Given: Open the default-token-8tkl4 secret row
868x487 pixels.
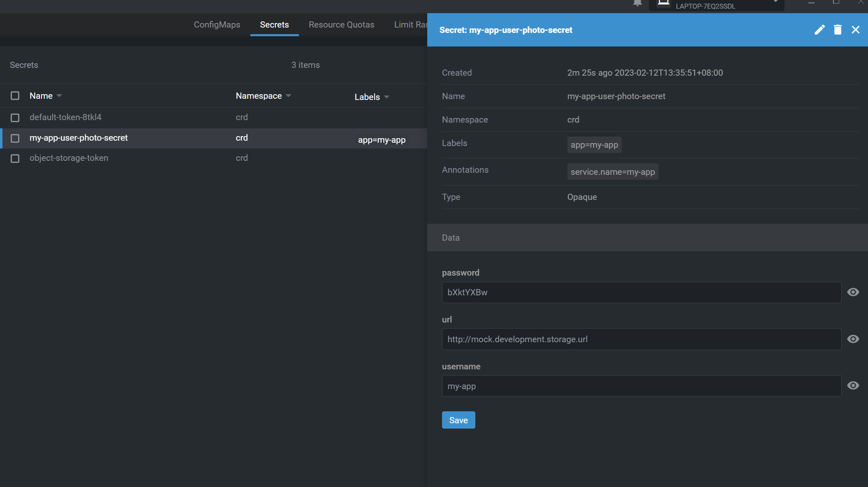Looking at the screenshot, I should 213,118.
